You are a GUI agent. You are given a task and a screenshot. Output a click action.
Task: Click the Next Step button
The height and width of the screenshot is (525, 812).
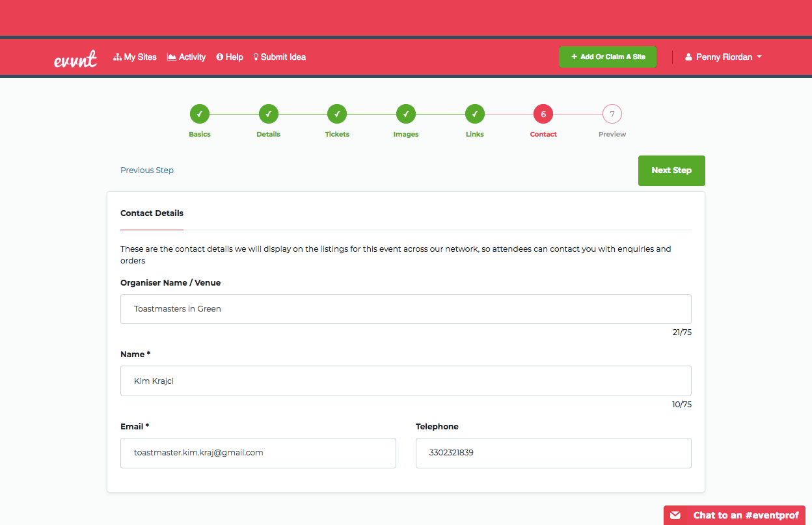(671, 170)
